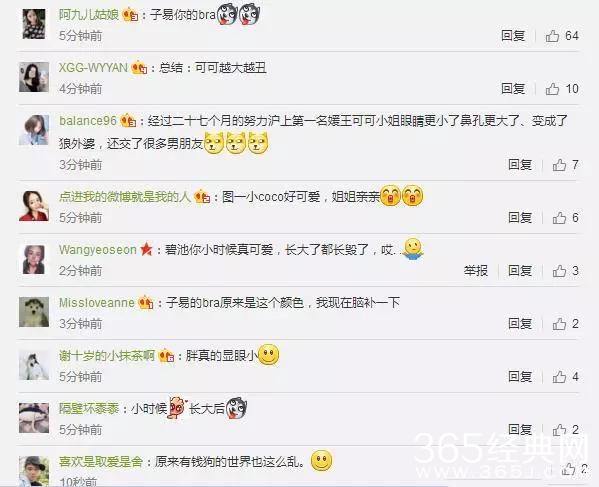Report the Wangyeoseon comment via 举报
Screen dimensions: 599x487
click(476, 271)
